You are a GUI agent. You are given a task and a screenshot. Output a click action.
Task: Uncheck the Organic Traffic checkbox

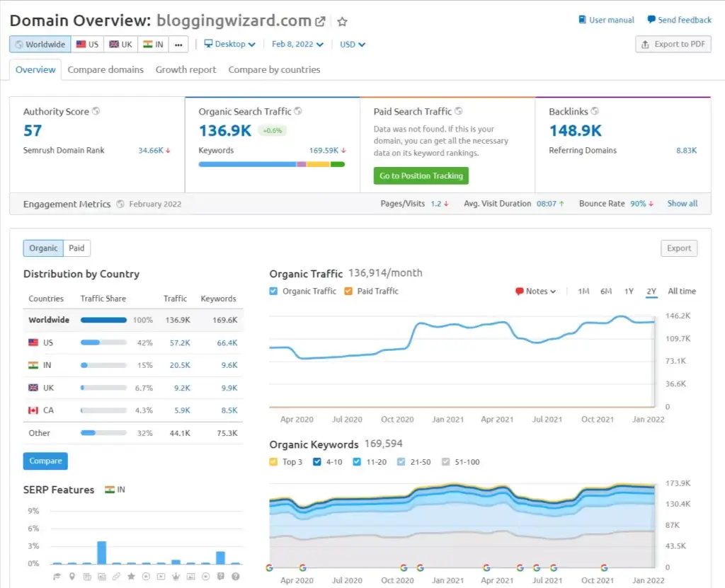[x=274, y=292]
